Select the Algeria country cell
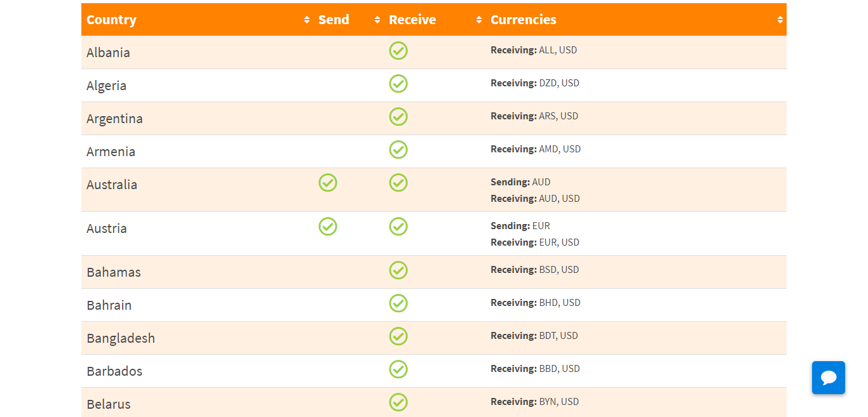 point(197,86)
